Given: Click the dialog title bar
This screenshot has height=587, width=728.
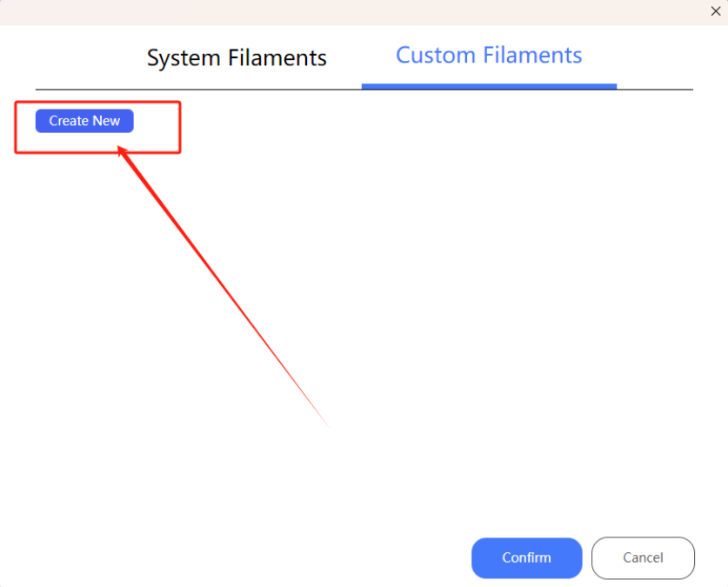Looking at the screenshot, I should (x=348, y=11).
